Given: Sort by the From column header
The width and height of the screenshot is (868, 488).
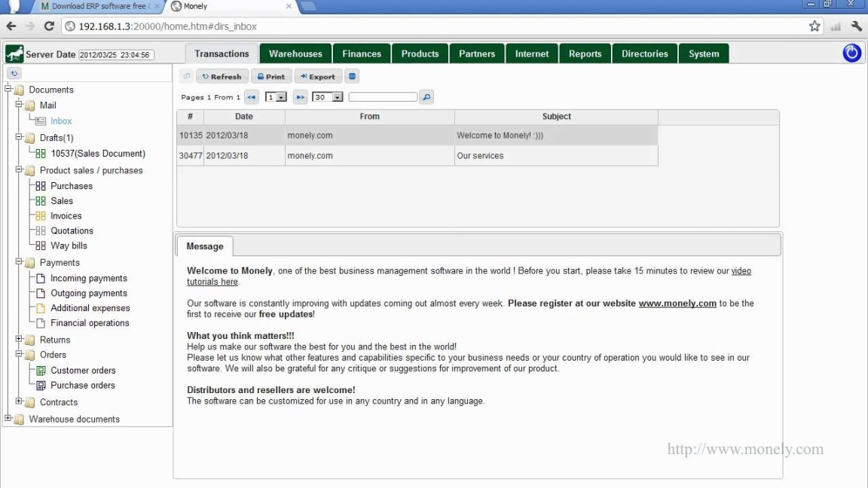Looking at the screenshot, I should click(369, 116).
